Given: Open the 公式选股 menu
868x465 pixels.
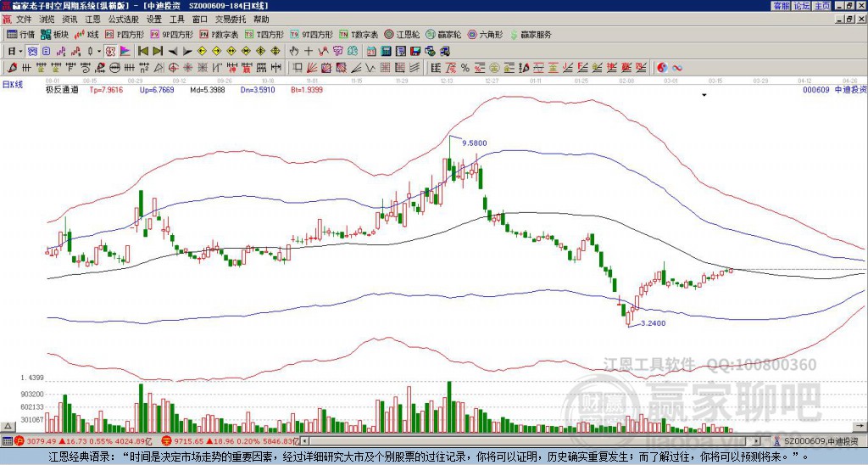Looking at the screenshot, I should tap(124, 20).
